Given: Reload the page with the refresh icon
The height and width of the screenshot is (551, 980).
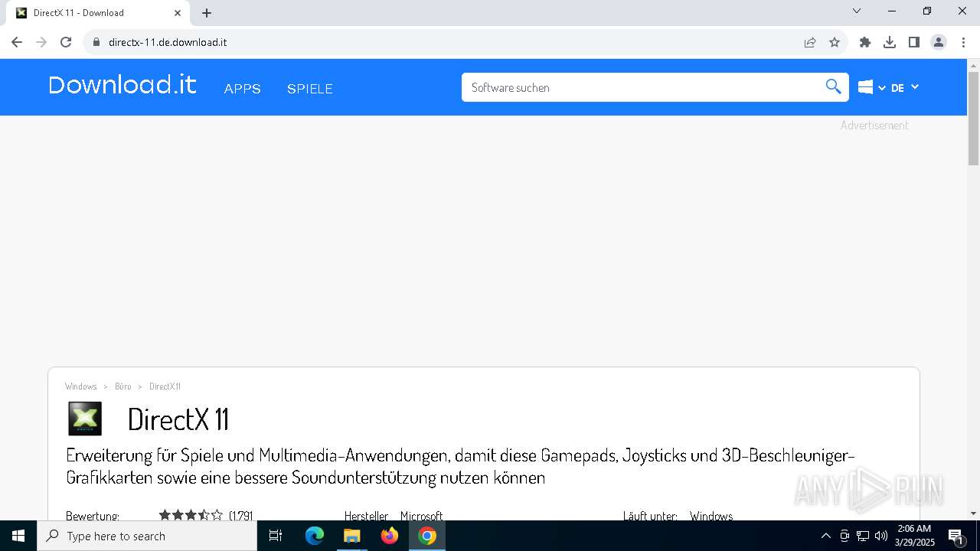Looking at the screenshot, I should (66, 42).
